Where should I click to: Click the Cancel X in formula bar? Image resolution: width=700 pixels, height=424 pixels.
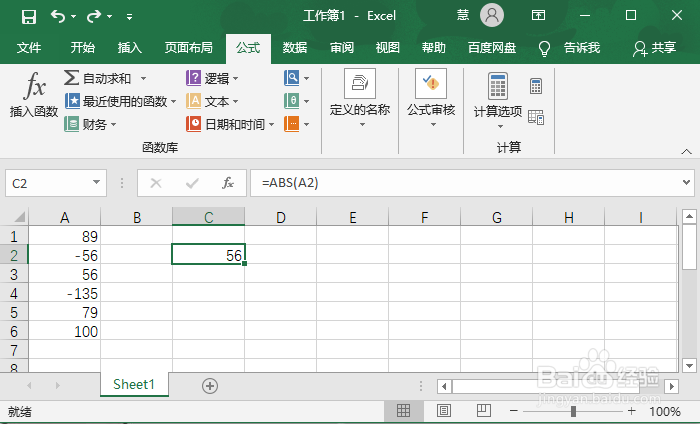click(156, 183)
